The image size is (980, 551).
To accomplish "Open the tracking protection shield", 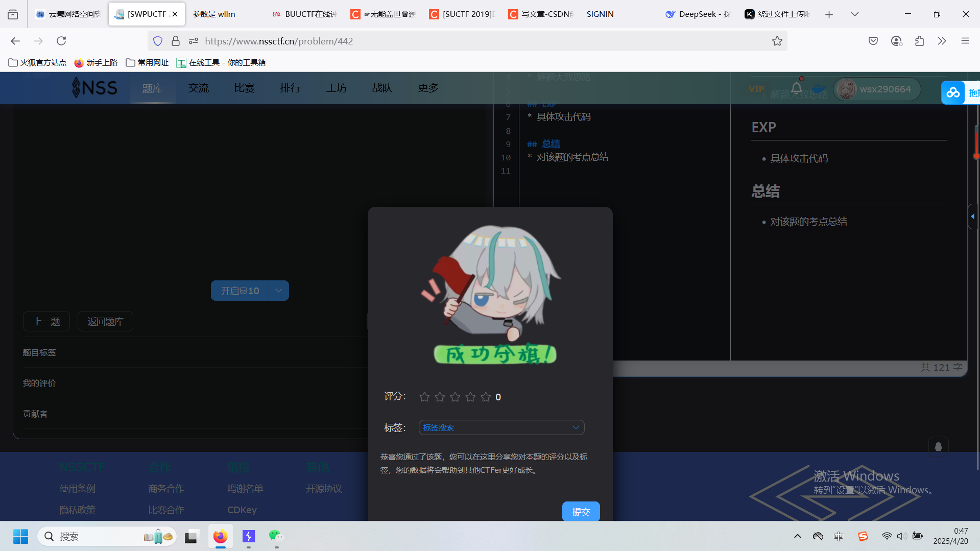I will pyautogui.click(x=158, y=41).
